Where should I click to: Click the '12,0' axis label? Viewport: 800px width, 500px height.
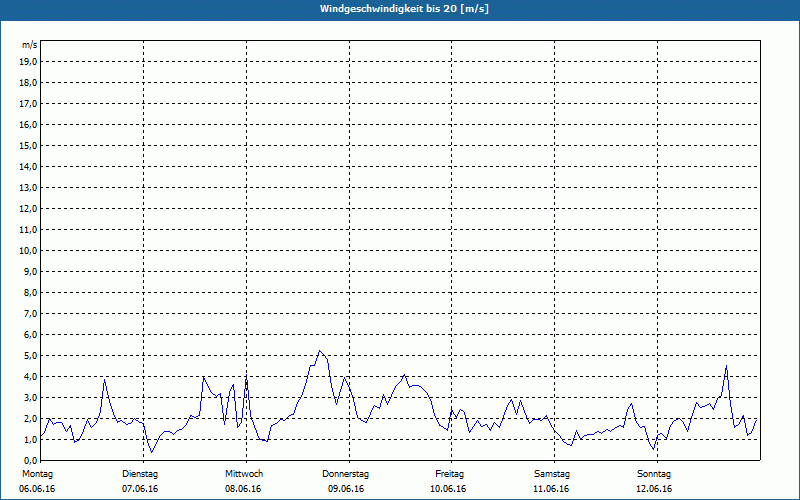pos(28,209)
